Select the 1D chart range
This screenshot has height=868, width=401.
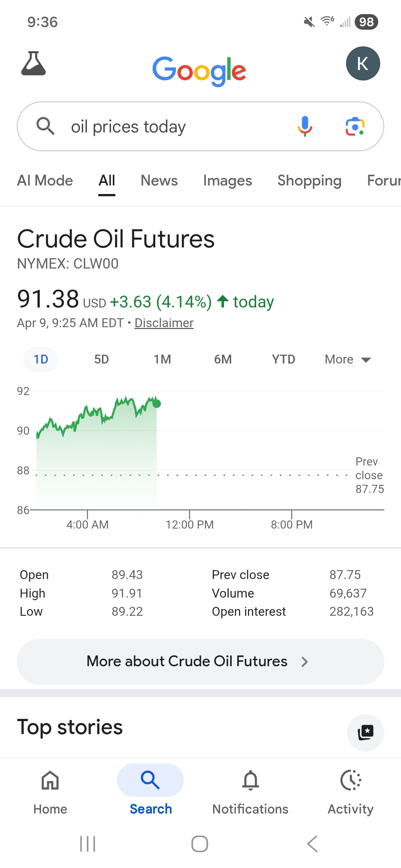tap(41, 359)
